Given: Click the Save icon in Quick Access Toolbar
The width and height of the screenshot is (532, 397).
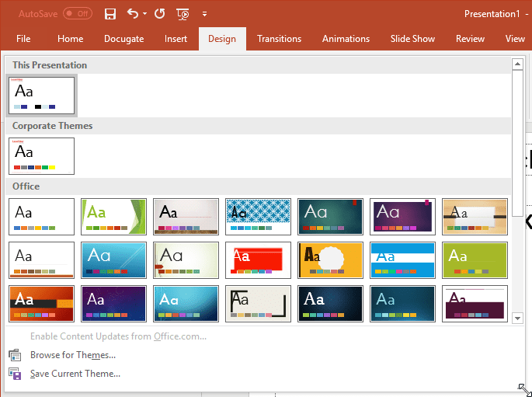Looking at the screenshot, I should click(110, 14).
